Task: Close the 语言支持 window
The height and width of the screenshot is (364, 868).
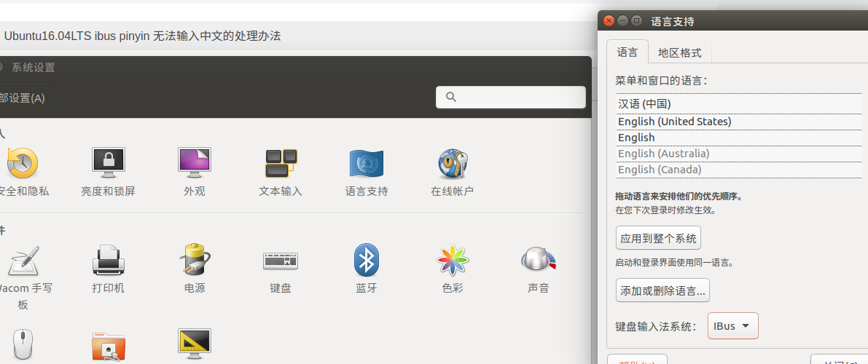Action: pyautogui.click(x=609, y=21)
